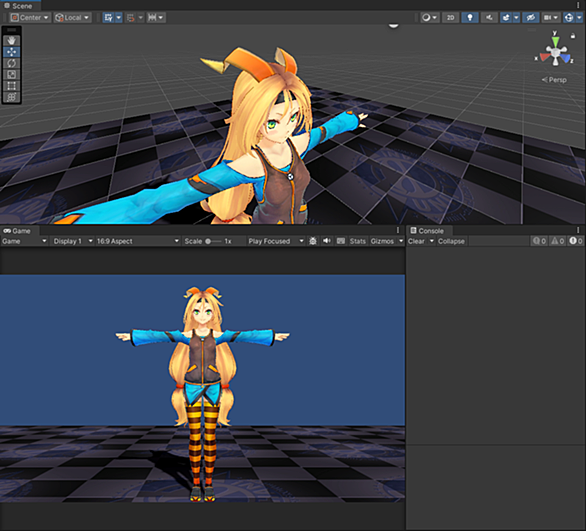Select the Rotate tool
586x531 pixels.
11,63
